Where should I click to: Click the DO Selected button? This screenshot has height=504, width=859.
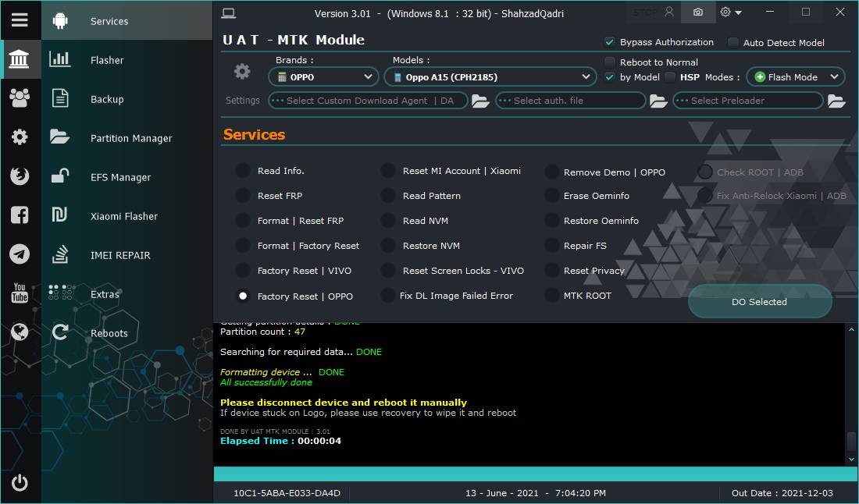759,302
